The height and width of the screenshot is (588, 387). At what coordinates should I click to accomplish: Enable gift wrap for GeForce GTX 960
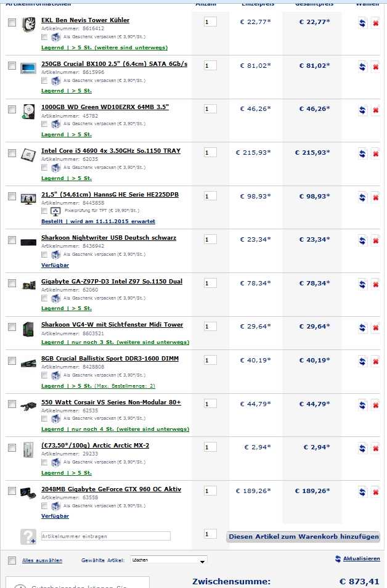[44, 506]
